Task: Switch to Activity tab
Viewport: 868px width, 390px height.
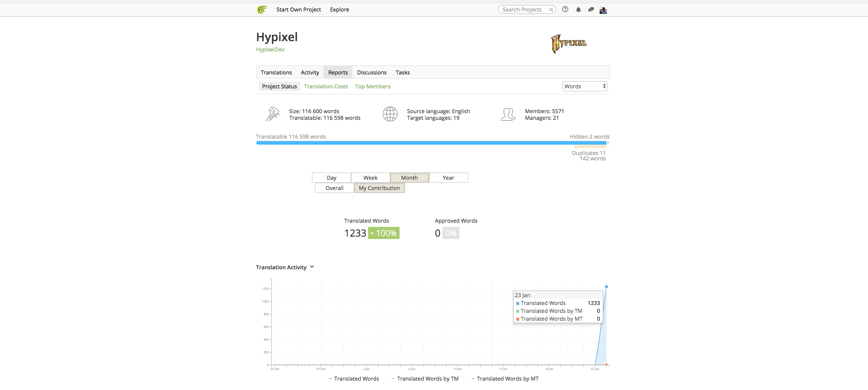Action: 310,73
